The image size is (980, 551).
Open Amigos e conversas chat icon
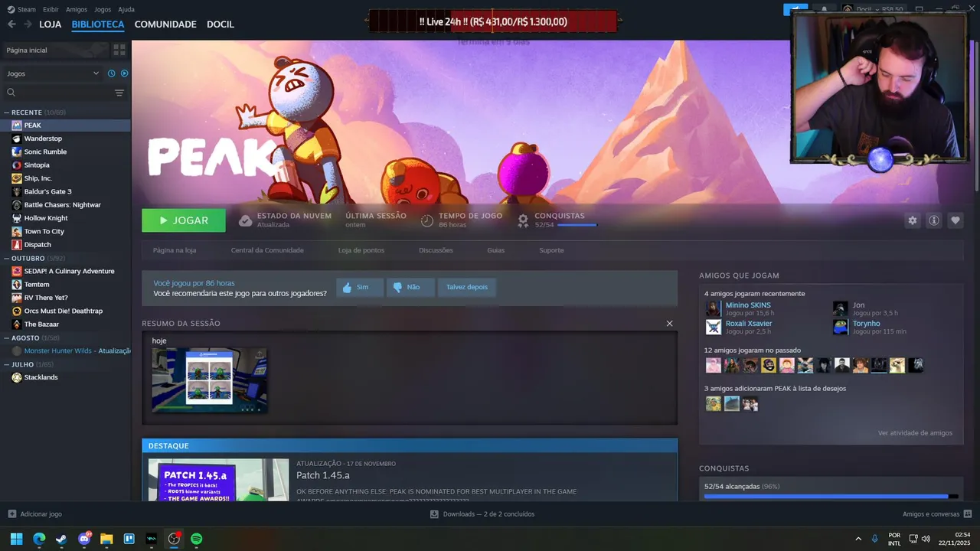(968, 514)
